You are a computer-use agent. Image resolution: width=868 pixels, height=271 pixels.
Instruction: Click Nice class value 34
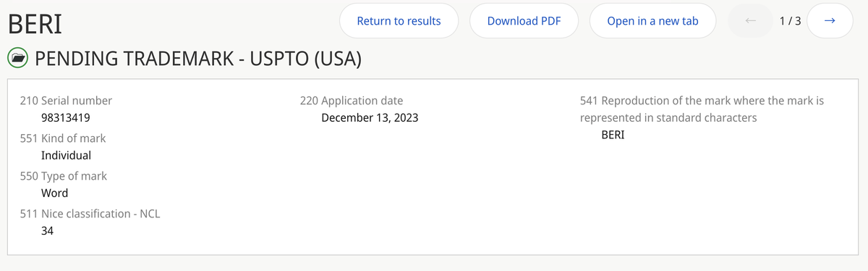click(x=47, y=230)
